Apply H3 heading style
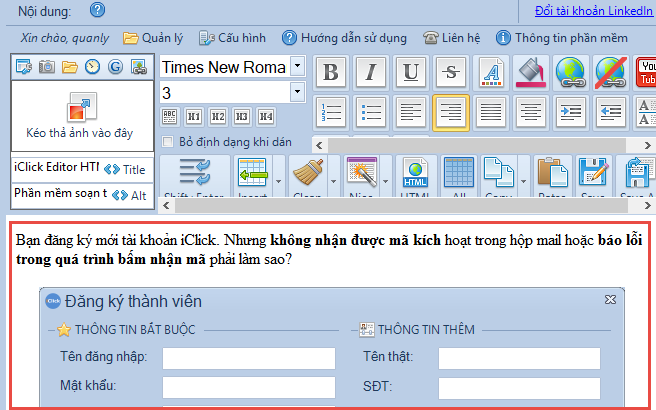 (x=242, y=116)
